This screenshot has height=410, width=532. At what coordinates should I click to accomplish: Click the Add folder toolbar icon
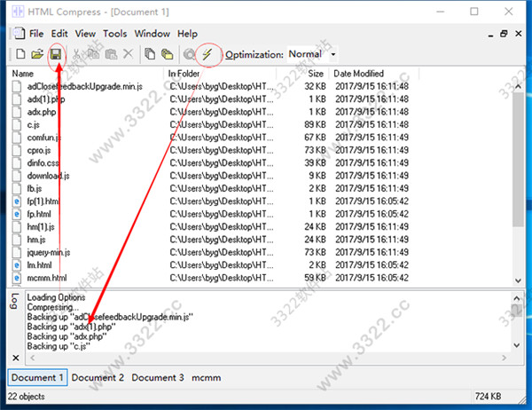[167, 54]
